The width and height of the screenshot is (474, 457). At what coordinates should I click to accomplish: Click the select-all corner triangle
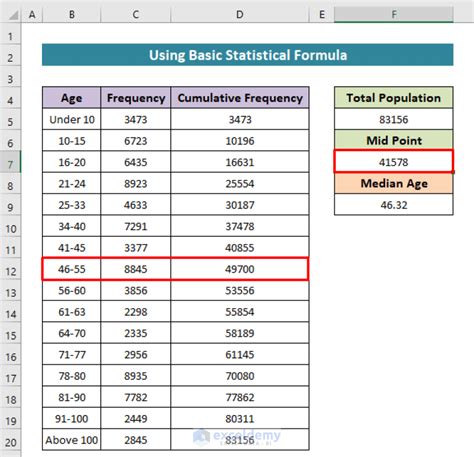pyautogui.click(x=13, y=15)
